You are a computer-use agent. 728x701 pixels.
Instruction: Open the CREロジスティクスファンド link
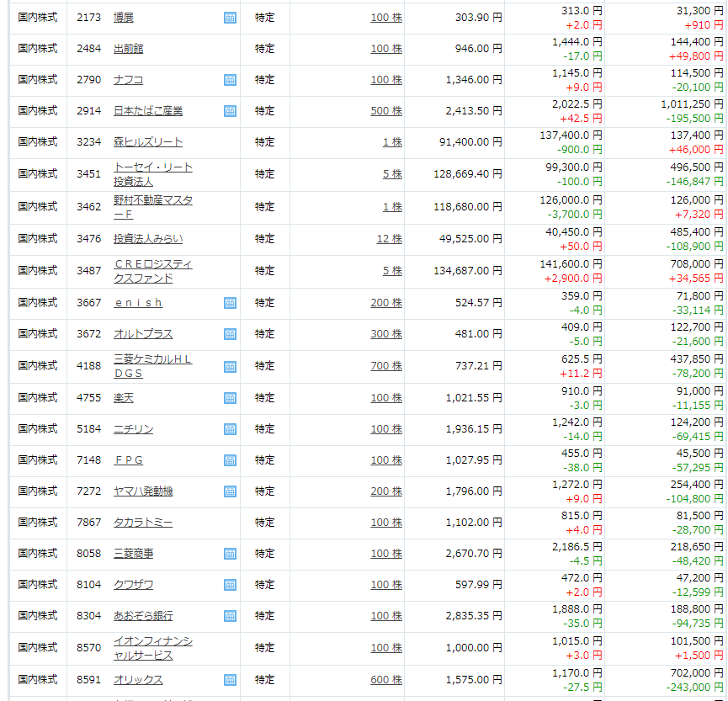[x=152, y=271]
